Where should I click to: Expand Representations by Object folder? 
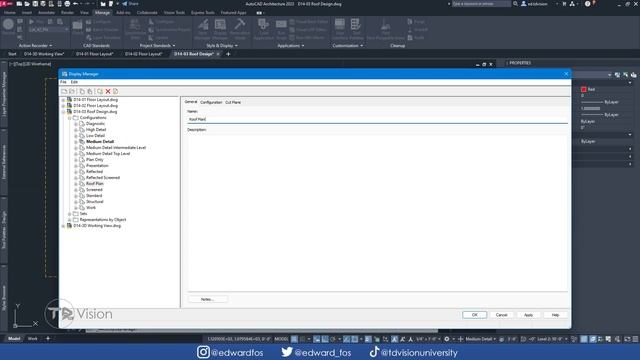70,220
